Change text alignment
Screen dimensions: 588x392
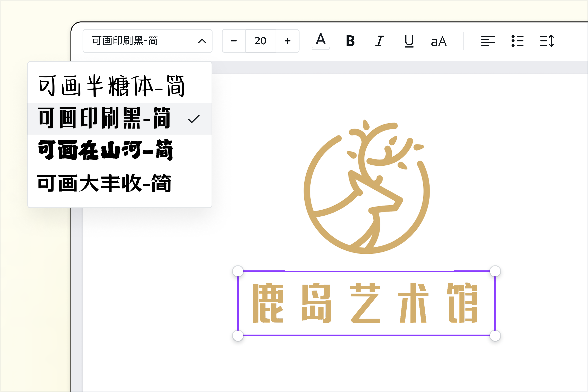488,41
